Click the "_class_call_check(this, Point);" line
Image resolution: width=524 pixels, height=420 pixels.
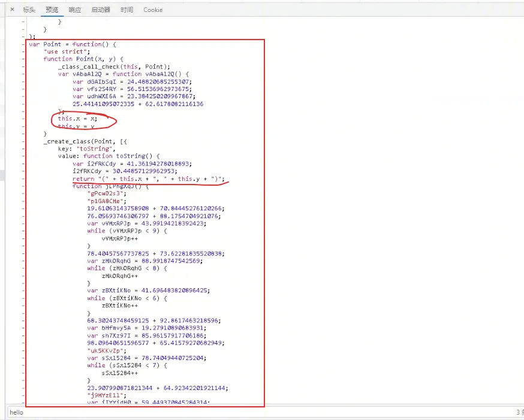(x=114, y=67)
